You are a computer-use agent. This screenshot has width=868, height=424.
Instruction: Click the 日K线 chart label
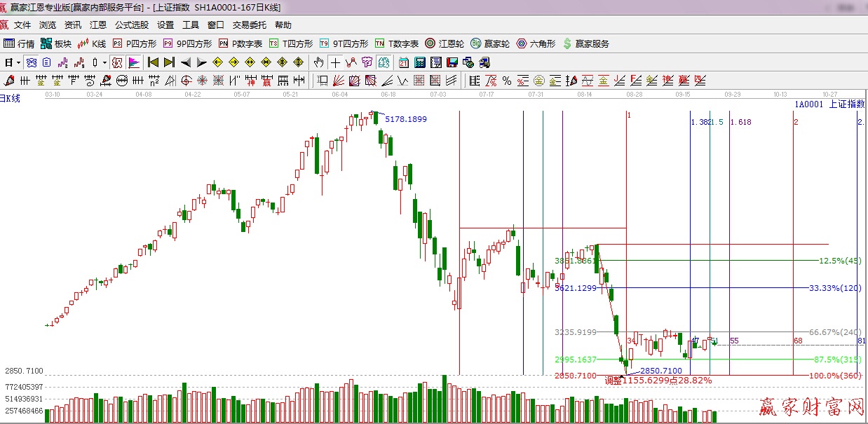click(x=10, y=98)
